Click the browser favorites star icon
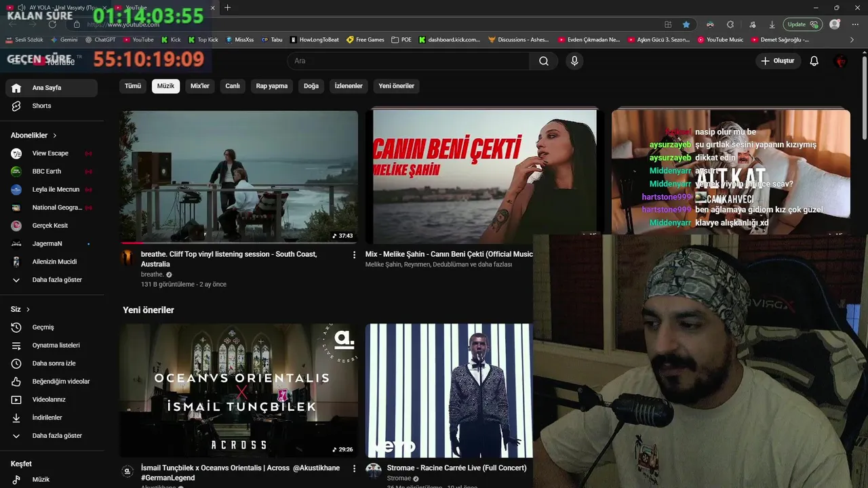Viewport: 868px width, 488px height. 686,24
